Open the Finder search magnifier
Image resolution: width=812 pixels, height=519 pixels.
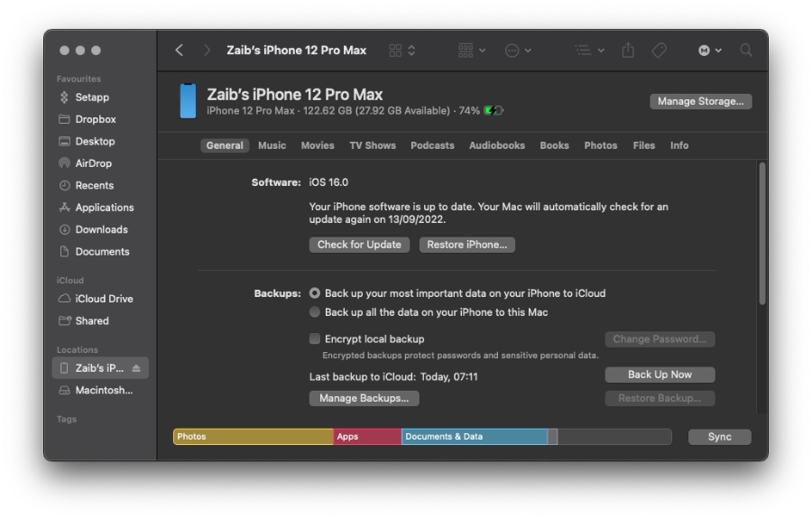(746, 51)
